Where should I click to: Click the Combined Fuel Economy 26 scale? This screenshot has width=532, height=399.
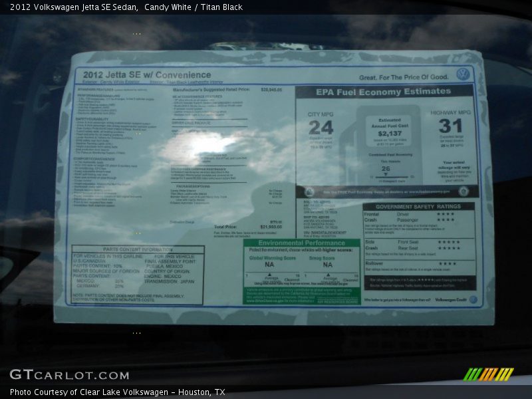pyautogui.click(x=386, y=172)
